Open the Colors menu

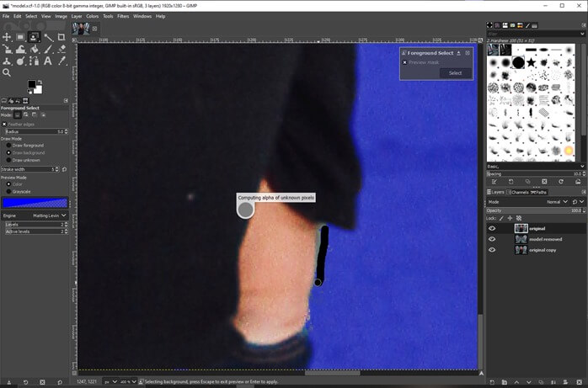click(93, 16)
